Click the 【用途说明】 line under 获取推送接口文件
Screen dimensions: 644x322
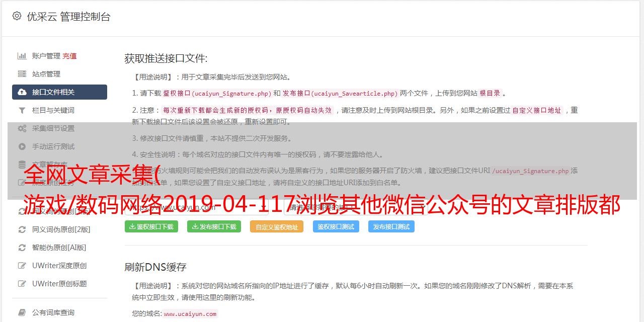212,77
